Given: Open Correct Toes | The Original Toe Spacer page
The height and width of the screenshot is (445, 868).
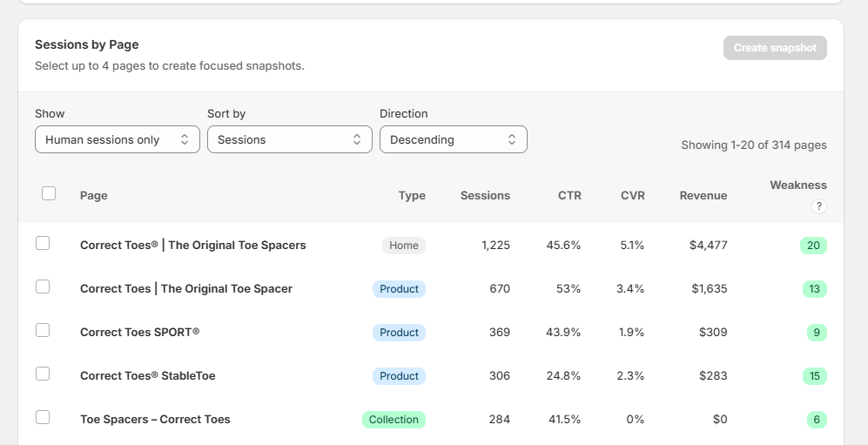Looking at the screenshot, I should click(186, 289).
